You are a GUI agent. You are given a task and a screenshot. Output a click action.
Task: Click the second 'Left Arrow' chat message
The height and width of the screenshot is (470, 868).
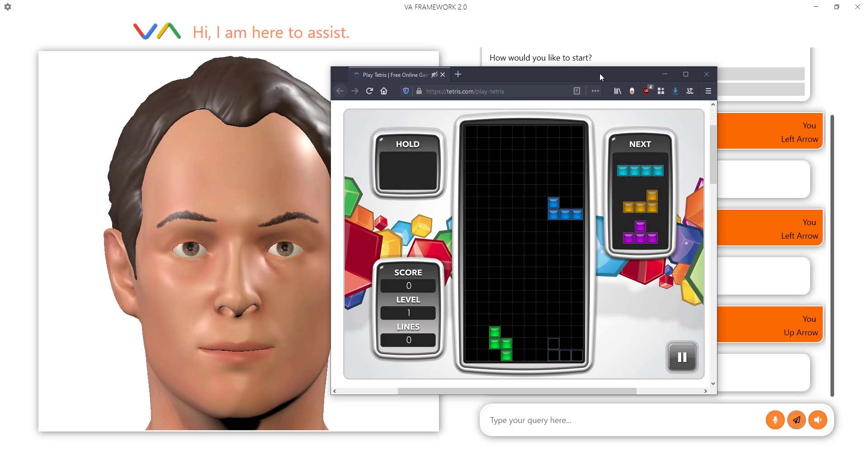[770, 228]
